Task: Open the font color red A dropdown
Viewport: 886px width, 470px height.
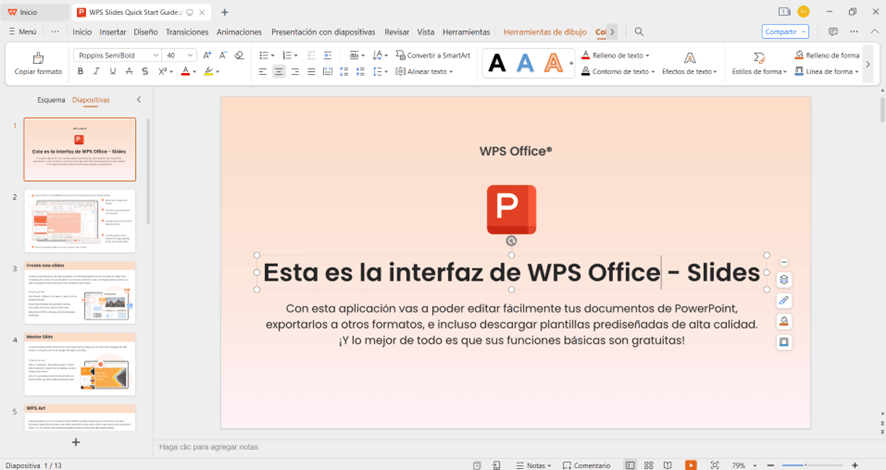Action: coord(194,72)
